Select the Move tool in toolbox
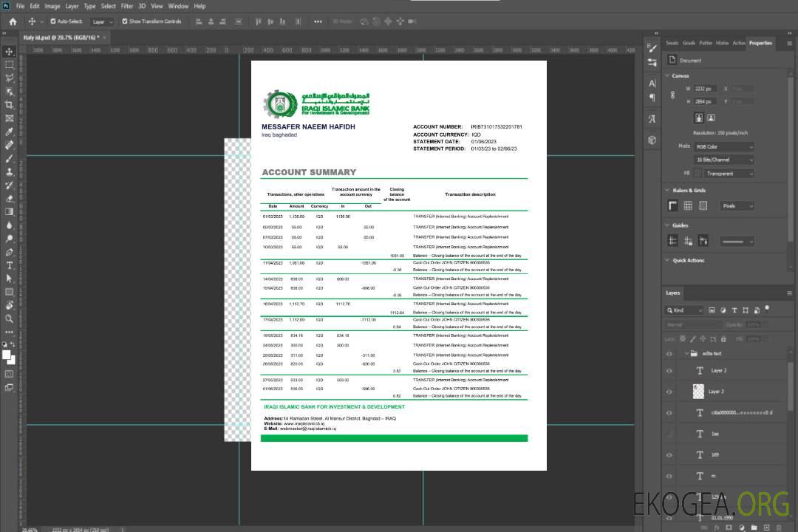The height and width of the screenshot is (532, 798). [x=9, y=52]
